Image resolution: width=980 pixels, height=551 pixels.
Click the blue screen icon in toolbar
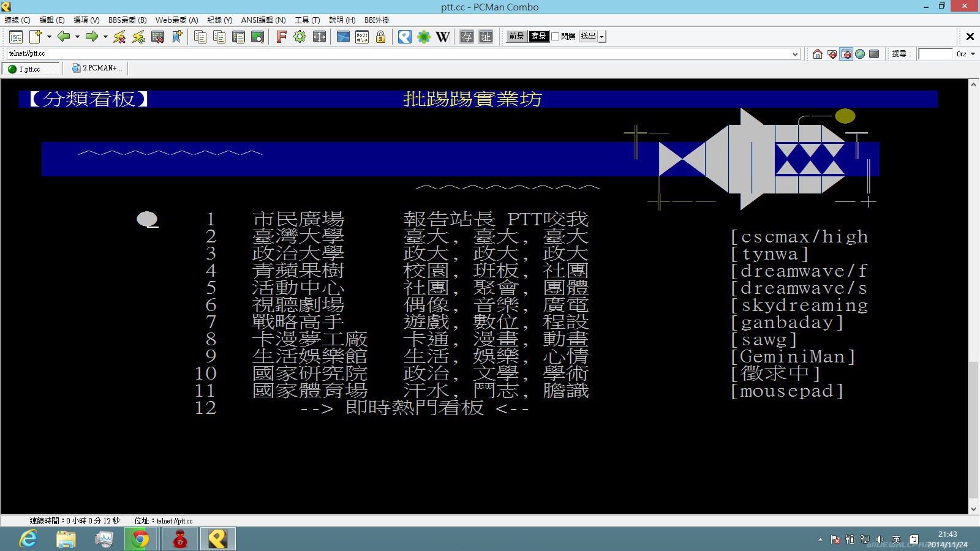coord(343,37)
